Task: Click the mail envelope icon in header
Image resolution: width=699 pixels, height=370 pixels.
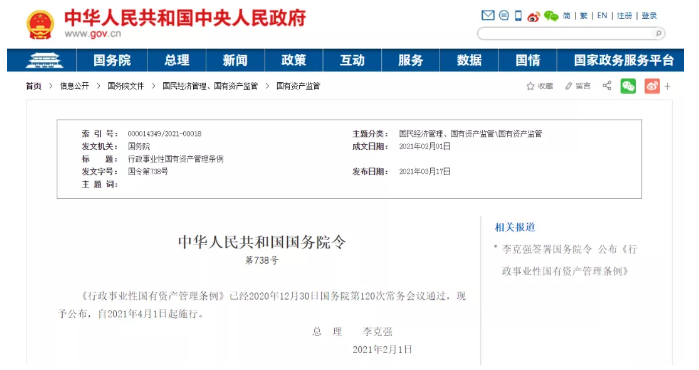Action: 488,16
